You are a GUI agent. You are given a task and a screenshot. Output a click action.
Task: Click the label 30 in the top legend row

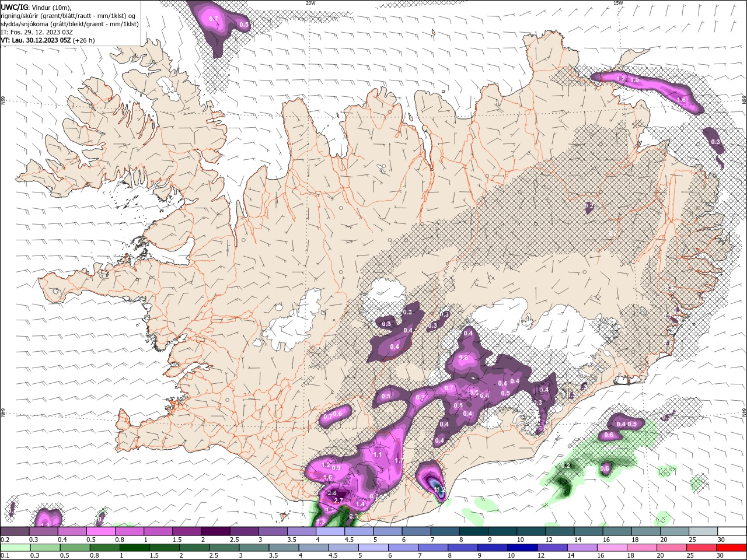pos(721,540)
